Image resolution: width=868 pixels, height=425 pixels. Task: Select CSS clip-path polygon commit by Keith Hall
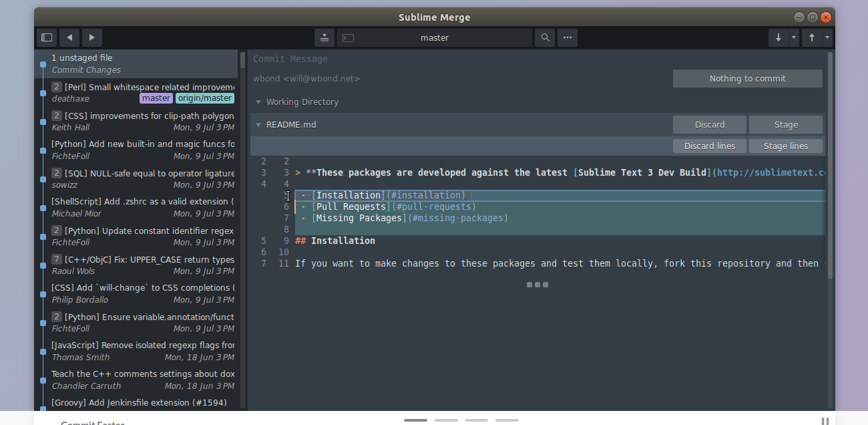[x=137, y=121]
